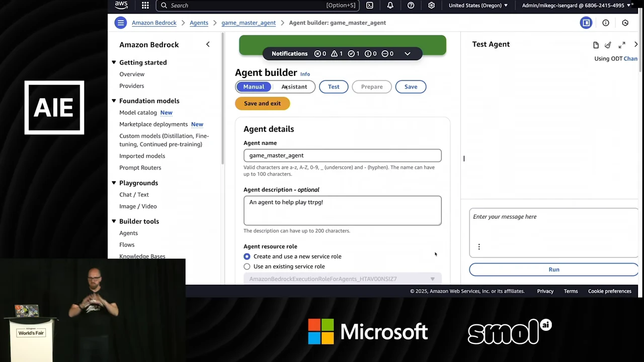Collapse the Amazon Bedrock side navigation
The image size is (644, 362).
pyautogui.click(x=208, y=44)
